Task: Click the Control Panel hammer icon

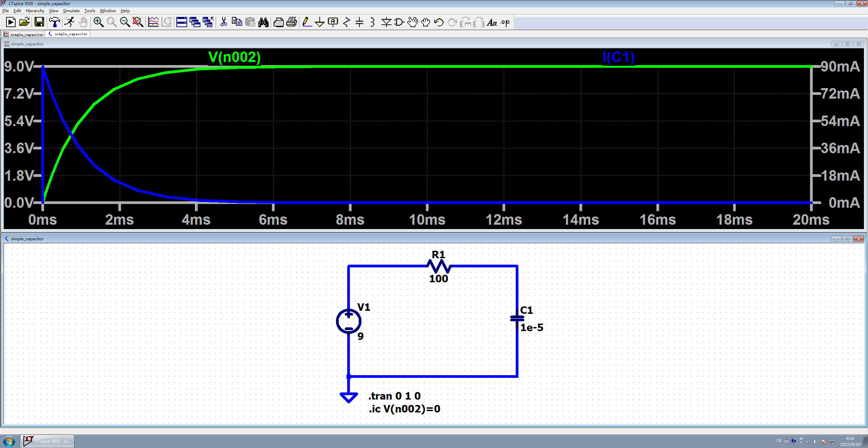Action: (x=54, y=22)
